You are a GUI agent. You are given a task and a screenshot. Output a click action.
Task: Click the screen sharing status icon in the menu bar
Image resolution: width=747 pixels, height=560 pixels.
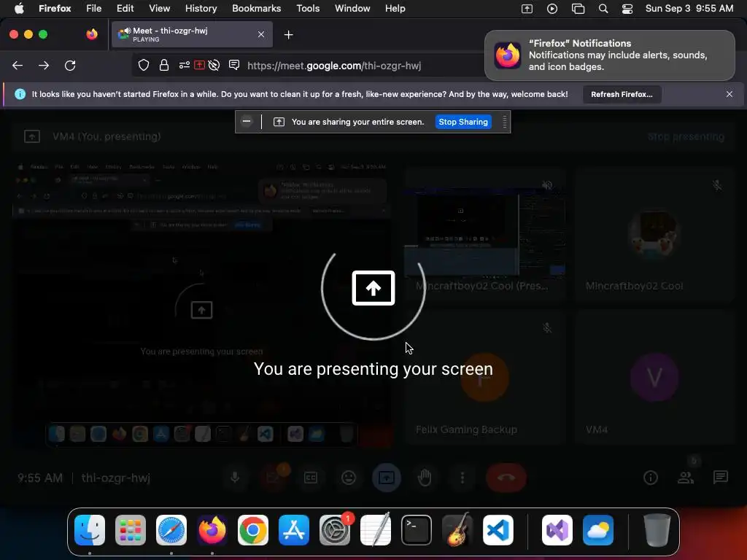point(527,9)
